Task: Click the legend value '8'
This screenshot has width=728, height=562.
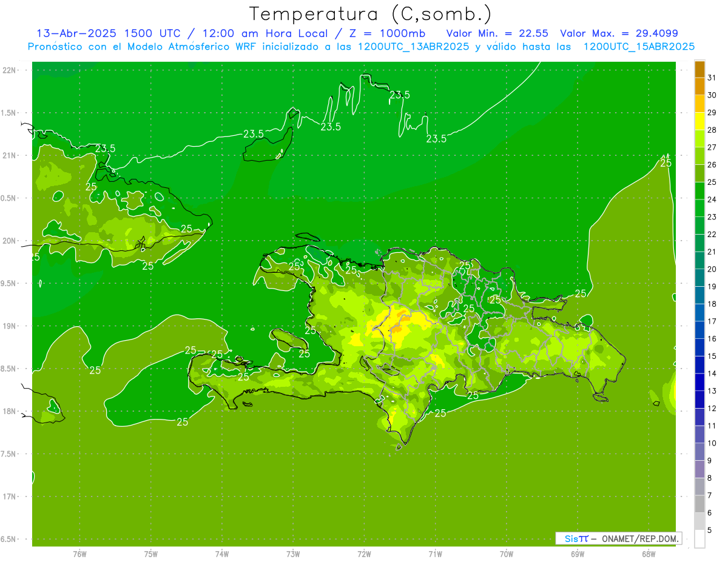Action: [x=710, y=478]
